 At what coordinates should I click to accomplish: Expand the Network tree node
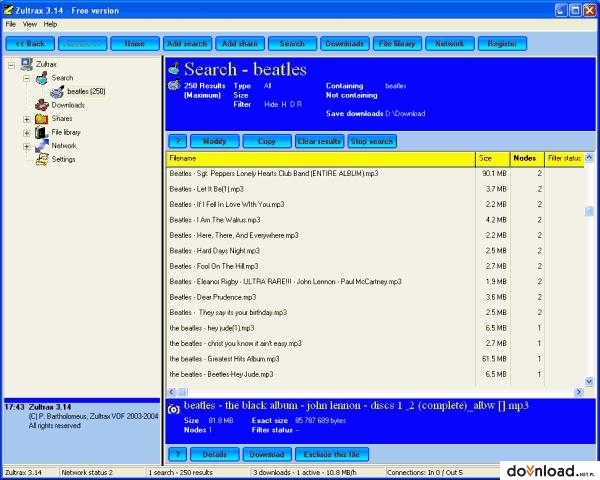click(x=26, y=147)
